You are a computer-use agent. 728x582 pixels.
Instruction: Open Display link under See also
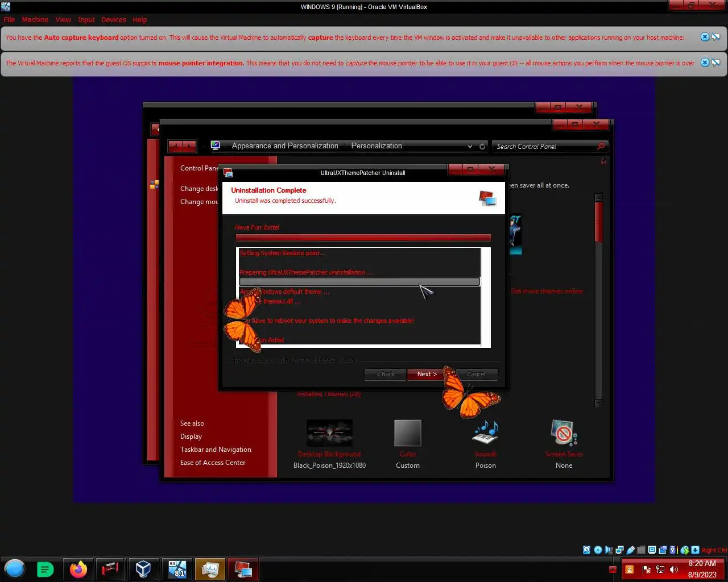191,436
